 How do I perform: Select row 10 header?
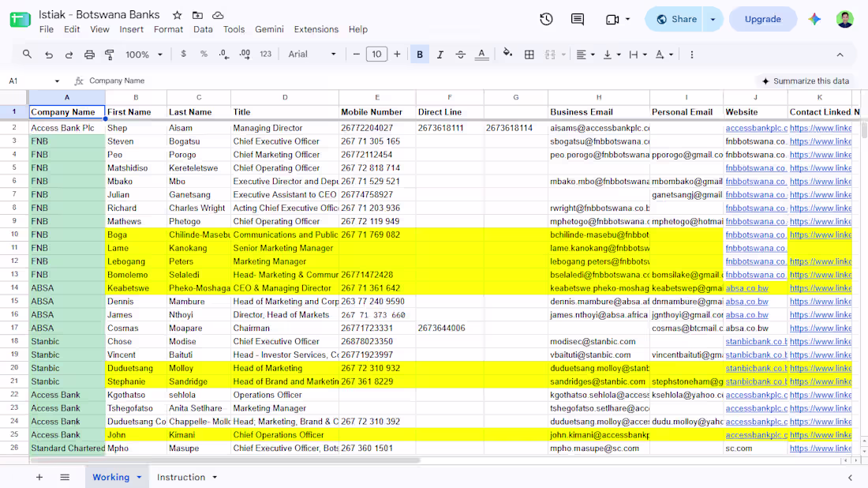pyautogui.click(x=14, y=235)
